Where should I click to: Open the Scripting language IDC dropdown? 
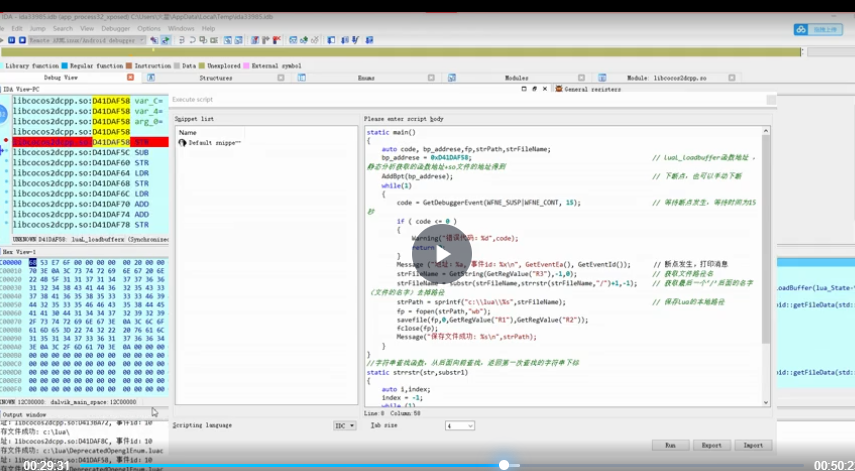click(x=344, y=425)
